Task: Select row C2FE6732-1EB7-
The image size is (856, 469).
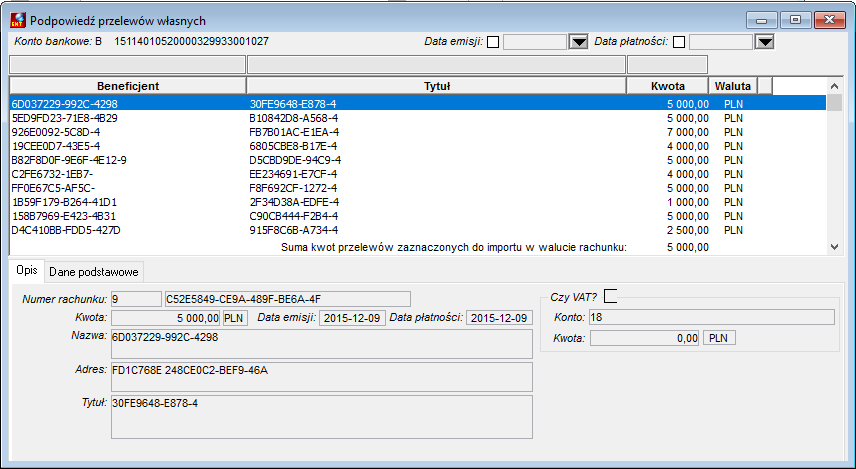Action: pos(418,174)
